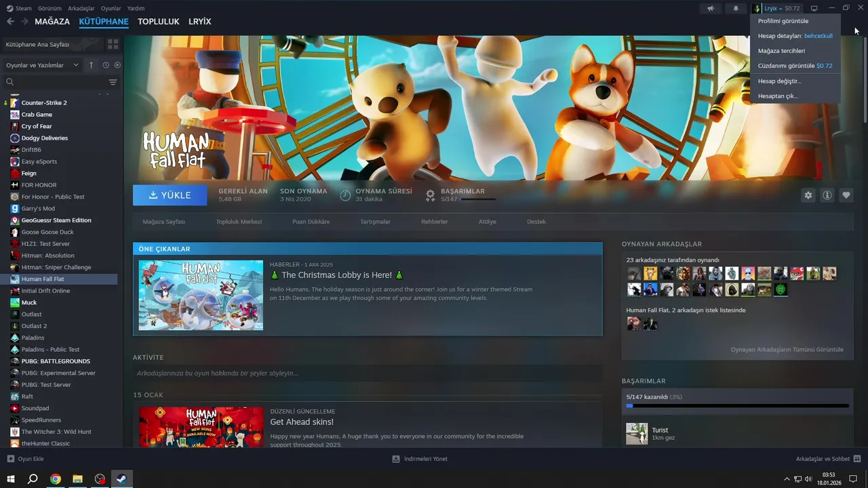Click the forward navigation arrow
868x488 pixels.
click(x=24, y=22)
